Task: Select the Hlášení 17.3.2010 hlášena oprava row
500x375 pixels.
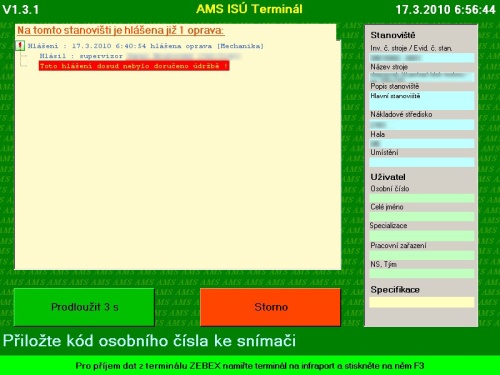Action: (x=146, y=46)
